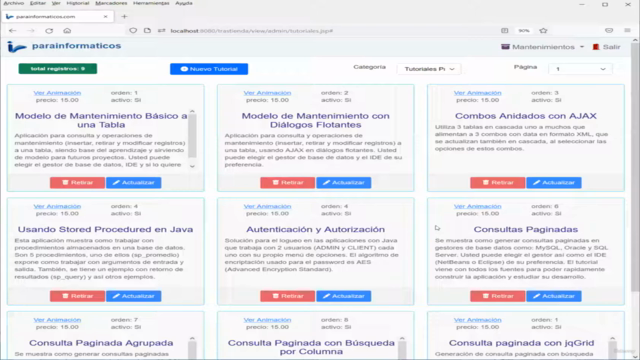Close the parainformaticos.com tab
The width and height of the screenshot is (640, 360).
(x=105, y=17)
